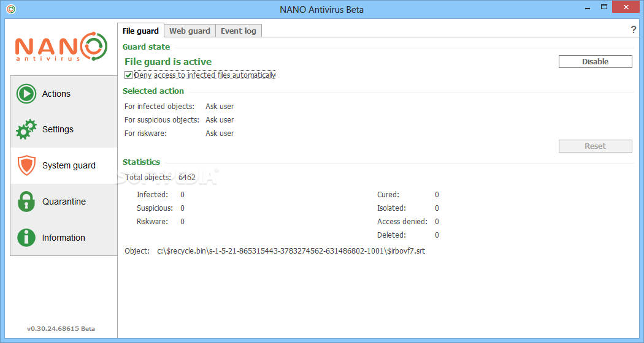Open help with the question mark

tap(634, 29)
